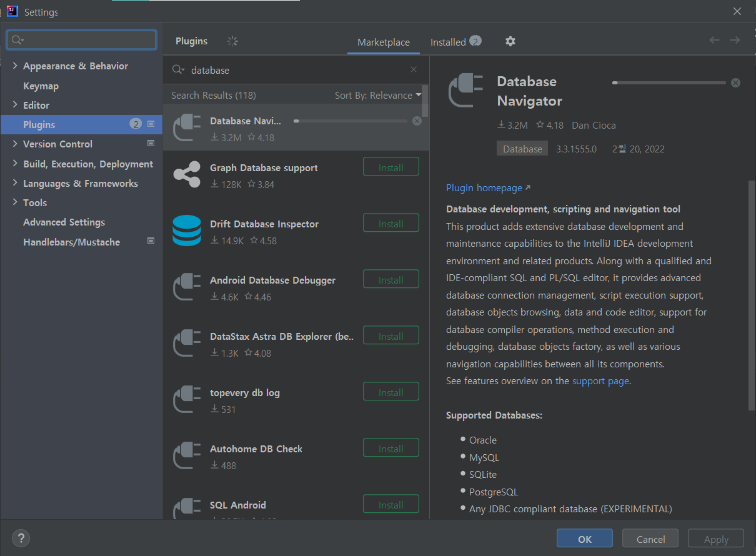Select the Drift Database Inspector icon
This screenshot has width=756, height=556.
pyautogui.click(x=187, y=231)
